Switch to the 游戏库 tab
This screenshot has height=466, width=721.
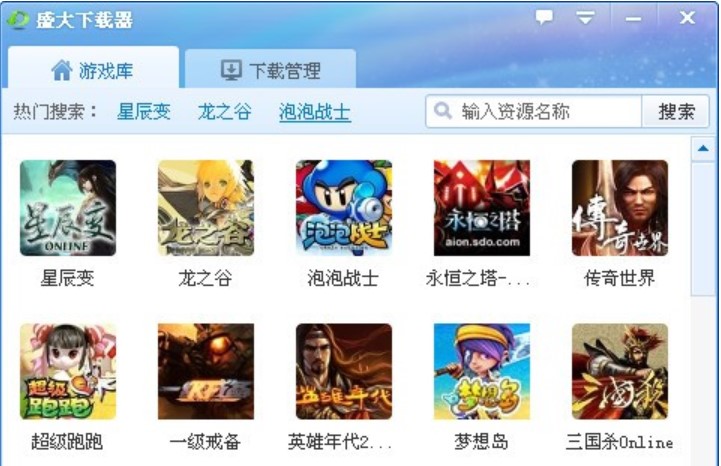click(93, 68)
